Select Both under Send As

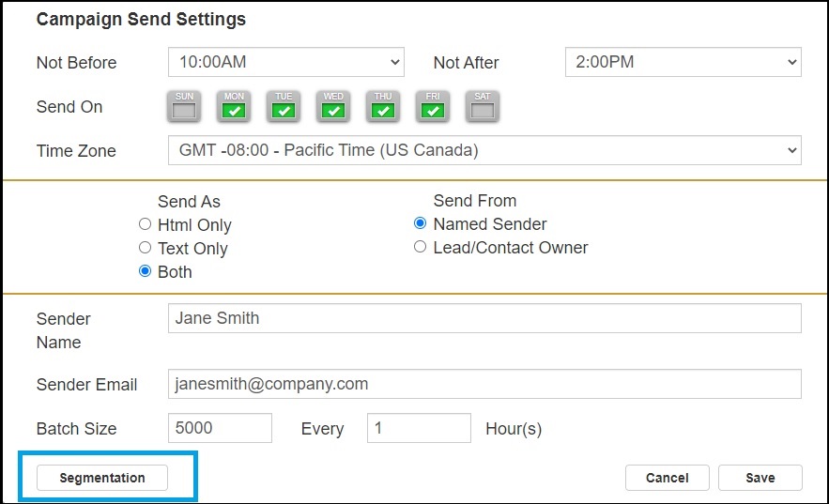pyautogui.click(x=145, y=271)
